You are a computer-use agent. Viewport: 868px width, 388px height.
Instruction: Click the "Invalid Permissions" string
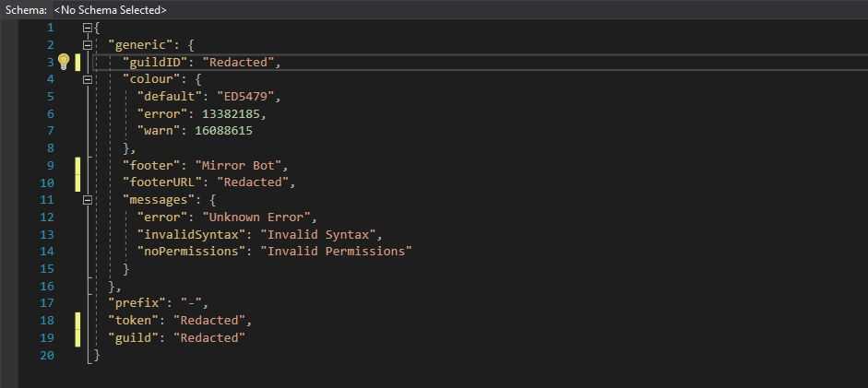[336, 251]
